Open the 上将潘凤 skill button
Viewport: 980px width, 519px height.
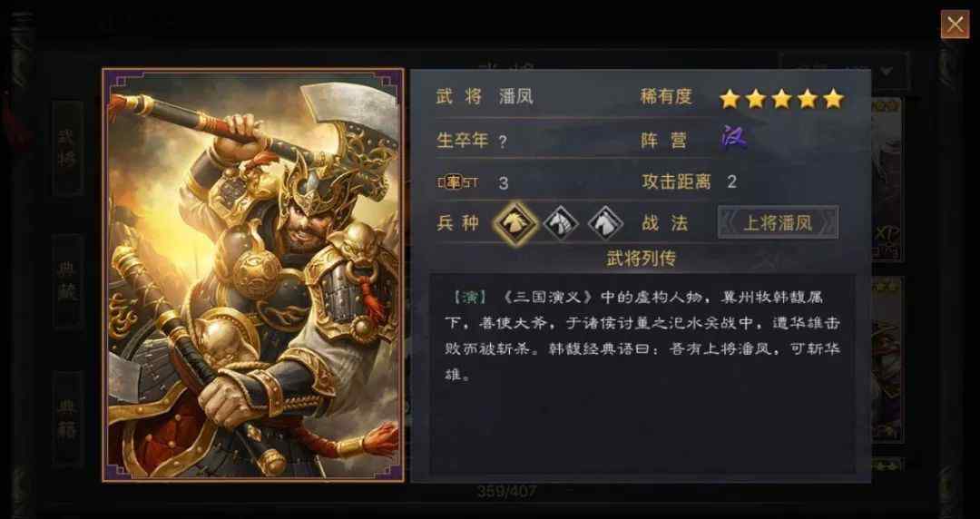tap(779, 222)
